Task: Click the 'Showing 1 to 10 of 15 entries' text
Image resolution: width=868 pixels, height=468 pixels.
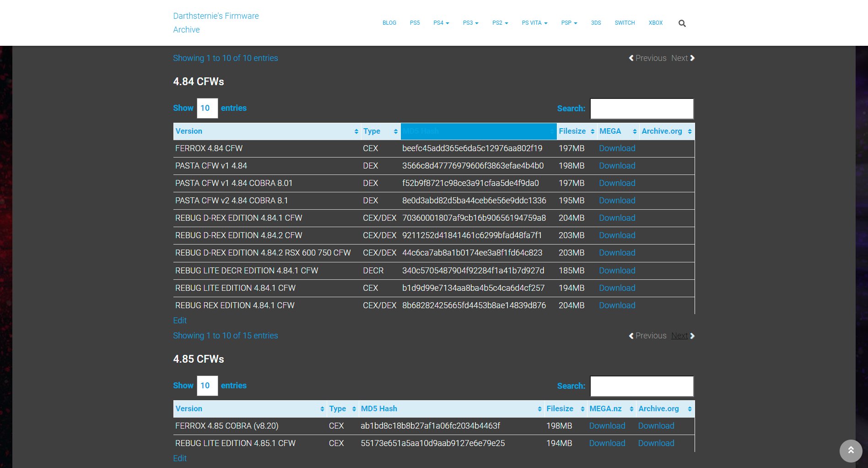Action: pos(225,336)
